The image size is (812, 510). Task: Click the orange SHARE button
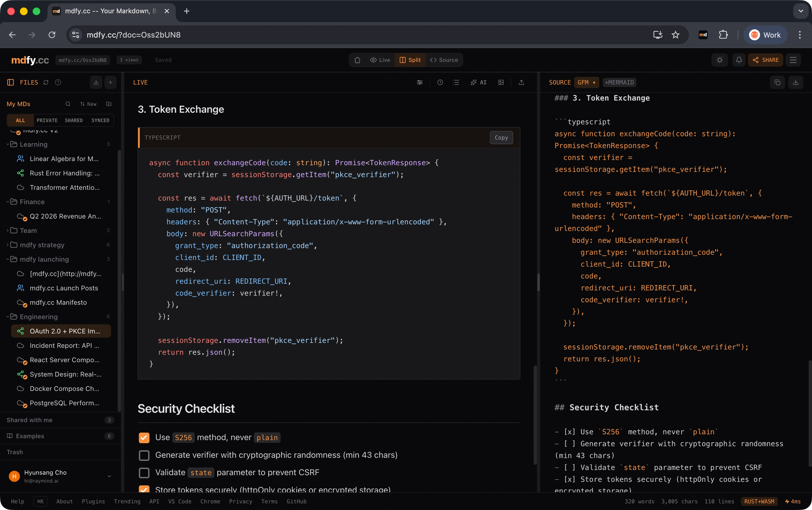(x=766, y=60)
